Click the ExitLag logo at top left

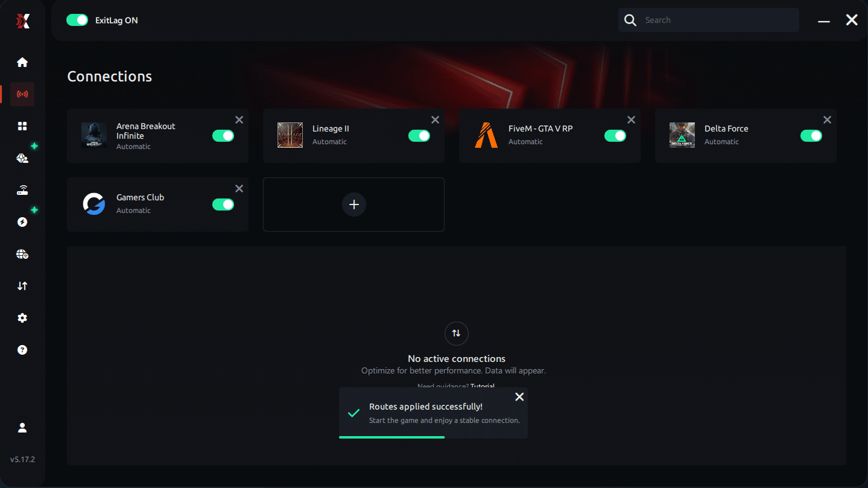(x=22, y=21)
